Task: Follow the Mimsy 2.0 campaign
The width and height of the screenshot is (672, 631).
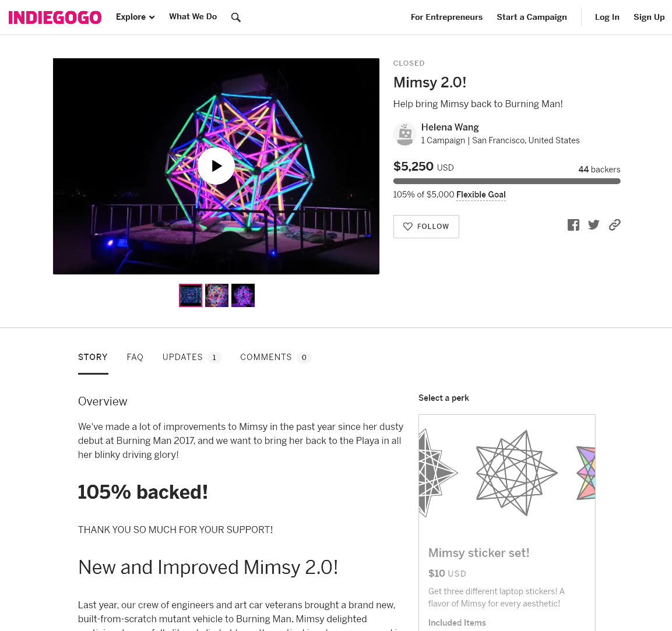Action: point(426,227)
